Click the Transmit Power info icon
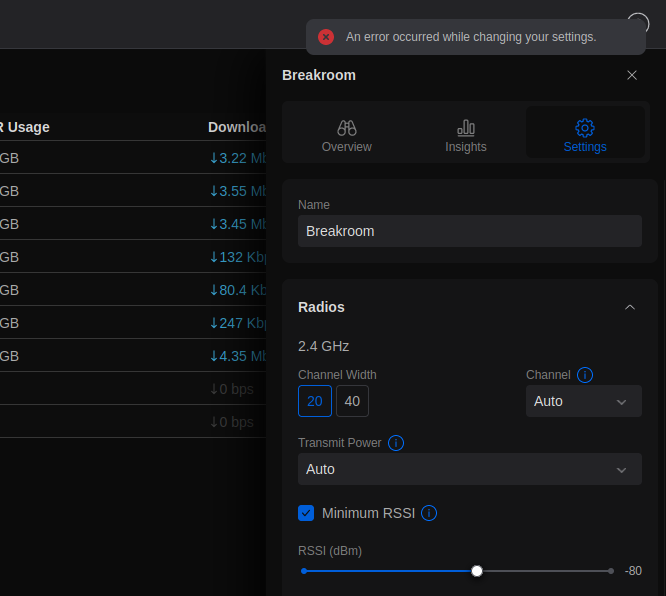Viewport: 666px width, 596px height. tap(396, 443)
